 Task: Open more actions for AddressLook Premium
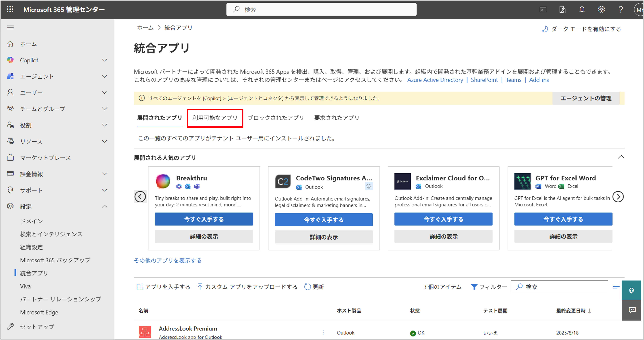tap(323, 333)
